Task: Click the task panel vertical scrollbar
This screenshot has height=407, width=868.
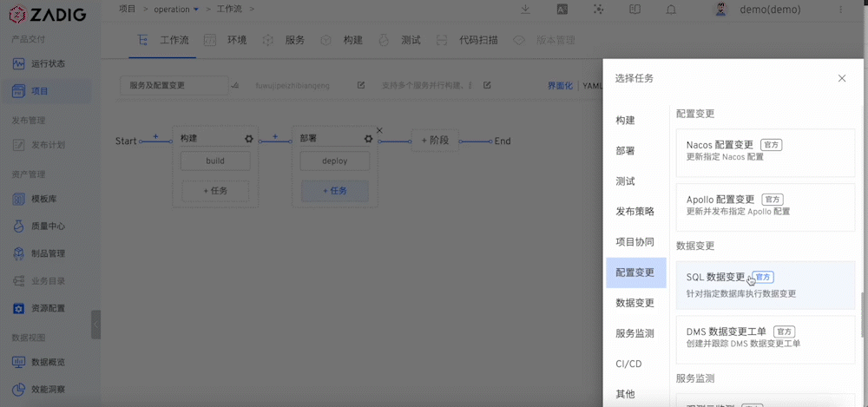Action: pos(861,315)
